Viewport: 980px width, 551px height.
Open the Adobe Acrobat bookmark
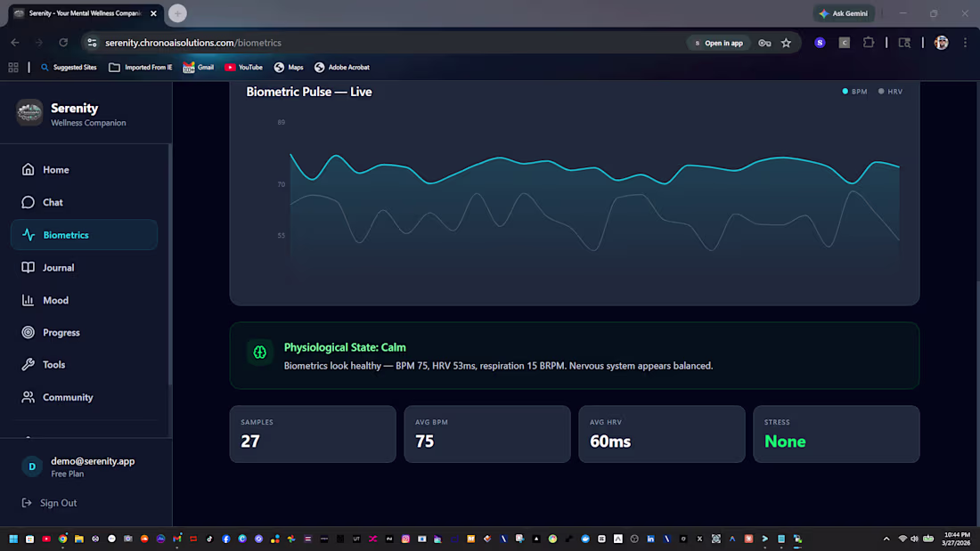click(x=342, y=68)
